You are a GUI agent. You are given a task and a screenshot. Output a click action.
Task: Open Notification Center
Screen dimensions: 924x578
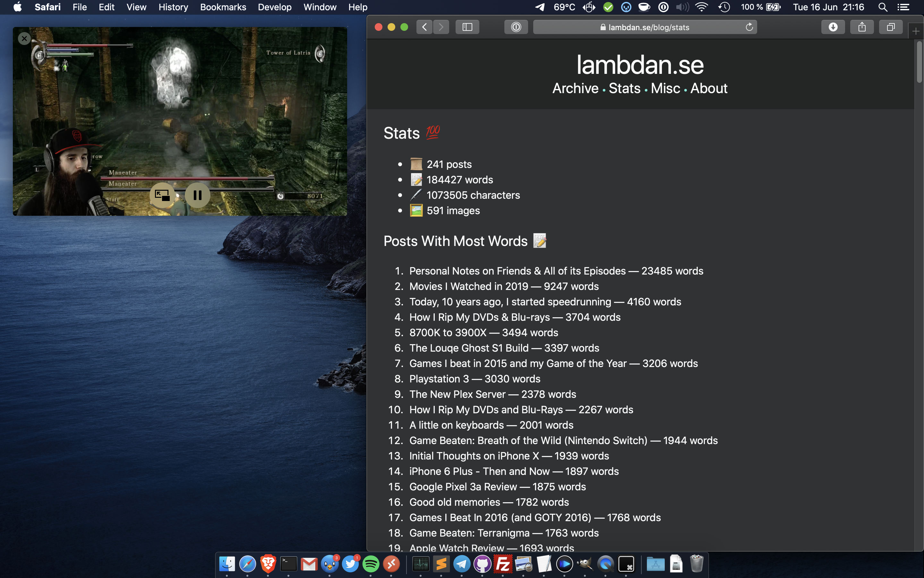[x=903, y=7]
